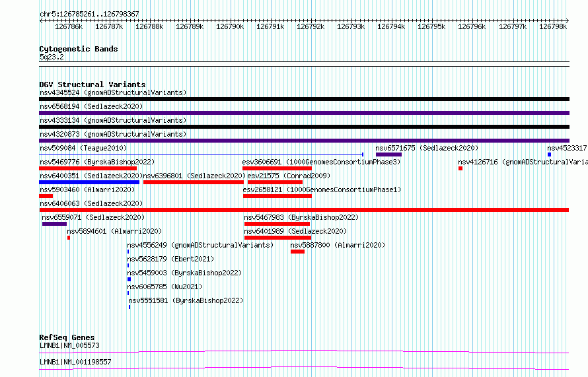Select the red esv21575 variant bar
588x377 pixels.
(x=275, y=182)
